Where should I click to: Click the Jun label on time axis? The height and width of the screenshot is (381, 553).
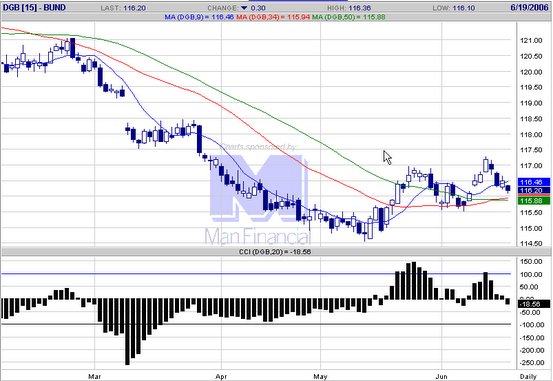(441, 376)
